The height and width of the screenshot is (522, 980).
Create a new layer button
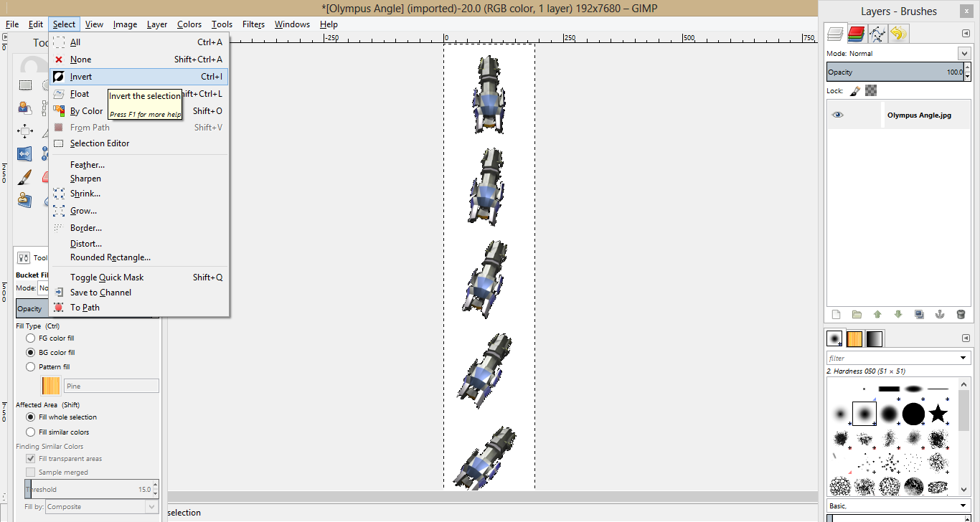(836, 314)
